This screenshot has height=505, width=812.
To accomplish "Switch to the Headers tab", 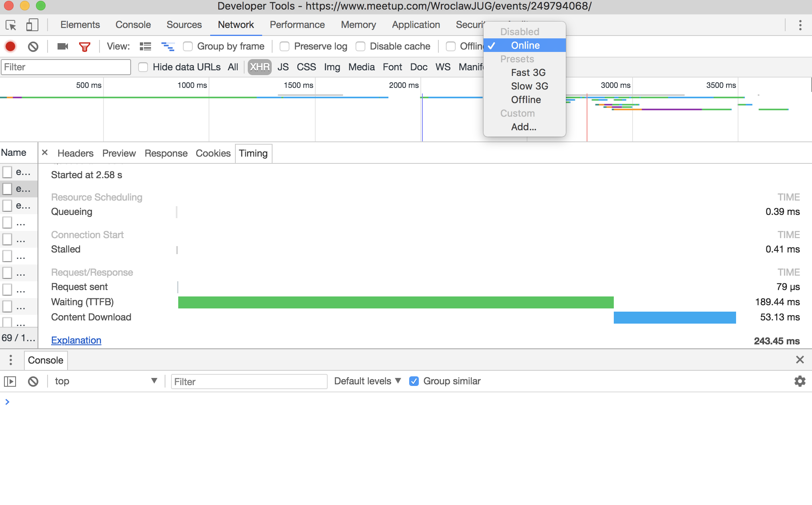I will tap(75, 153).
